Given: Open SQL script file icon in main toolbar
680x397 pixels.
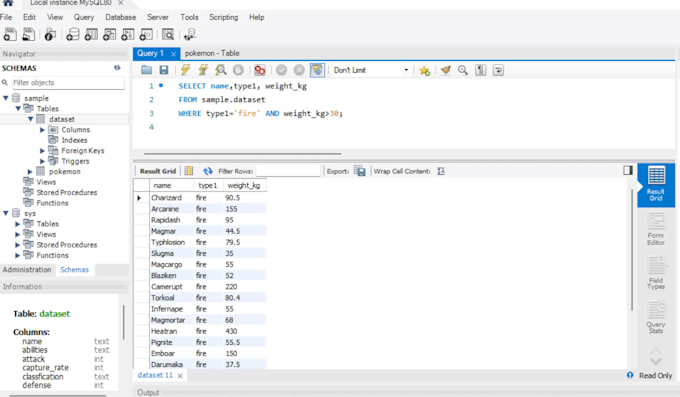Looking at the screenshot, I should pos(29,34).
